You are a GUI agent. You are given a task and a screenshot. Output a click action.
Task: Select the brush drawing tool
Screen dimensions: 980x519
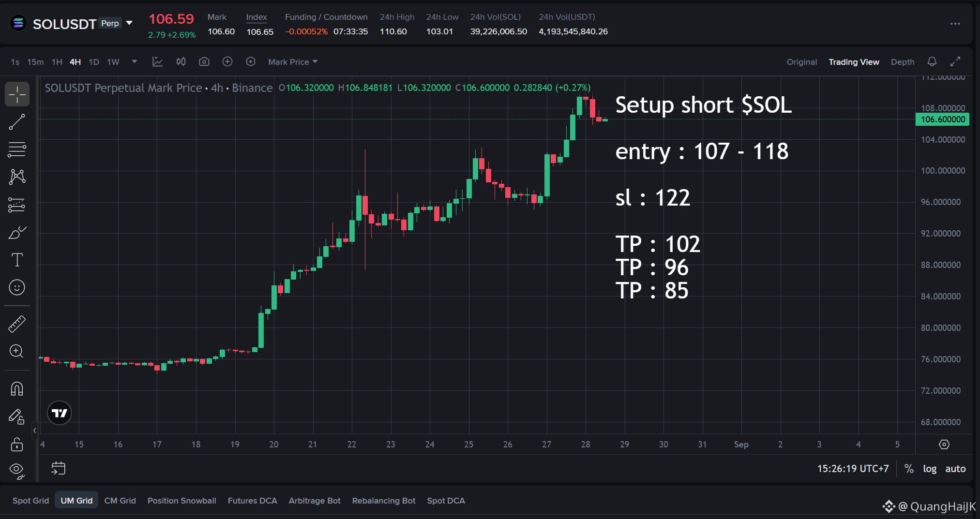(x=17, y=233)
